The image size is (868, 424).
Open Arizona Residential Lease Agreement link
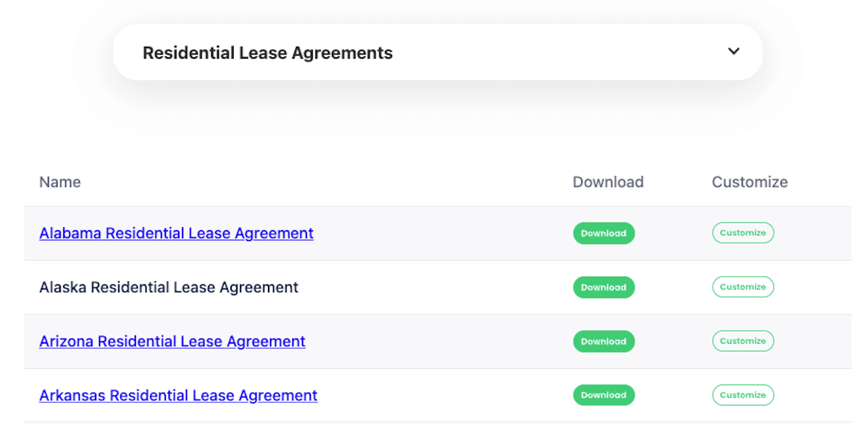(172, 342)
